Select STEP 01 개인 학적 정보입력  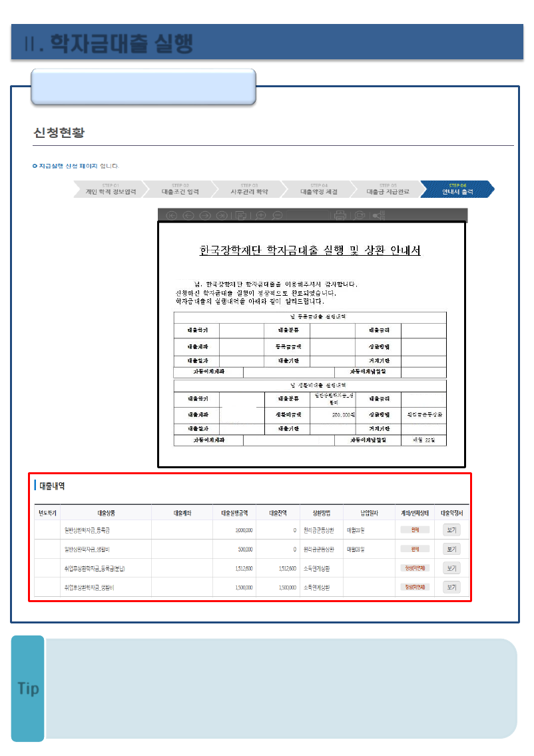[x=111, y=189]
